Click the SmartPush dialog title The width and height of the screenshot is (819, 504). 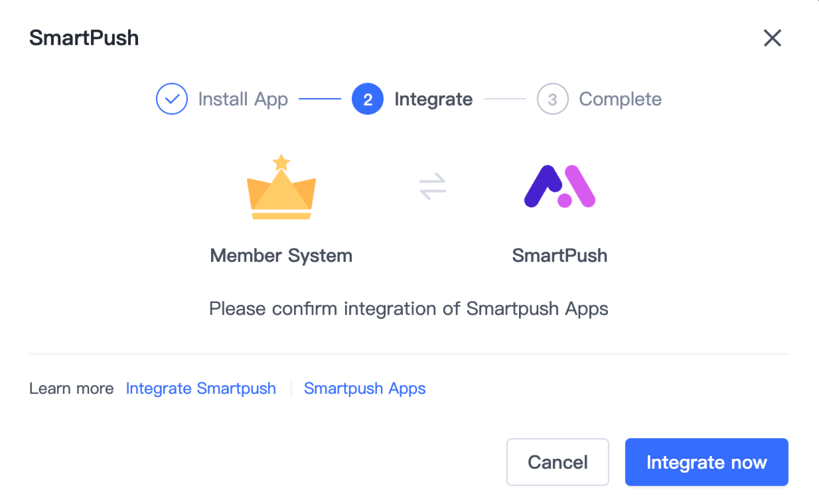83,38
